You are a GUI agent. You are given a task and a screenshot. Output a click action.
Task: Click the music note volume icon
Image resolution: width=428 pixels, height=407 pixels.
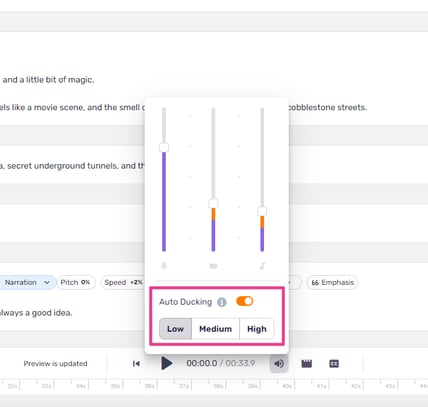point(262,266)
